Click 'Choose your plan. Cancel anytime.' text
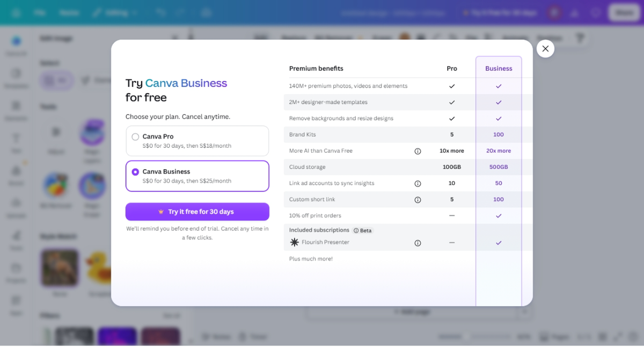The height and width of the screenshot is (348, 644). coord(178,117)
